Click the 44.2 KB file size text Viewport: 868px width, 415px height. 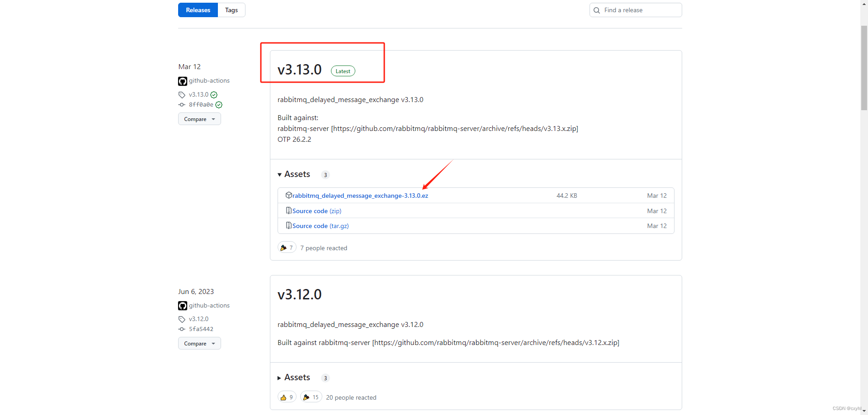[x=567, y=196]
